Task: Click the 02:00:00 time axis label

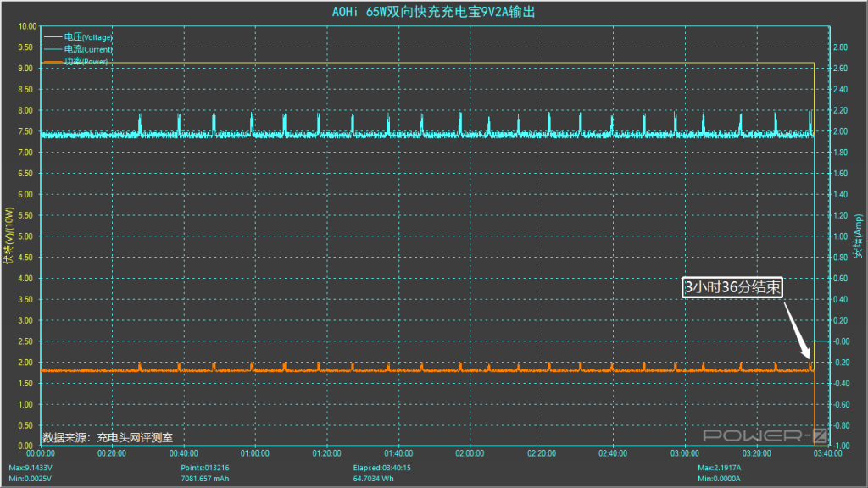Action: coord(470,453)
